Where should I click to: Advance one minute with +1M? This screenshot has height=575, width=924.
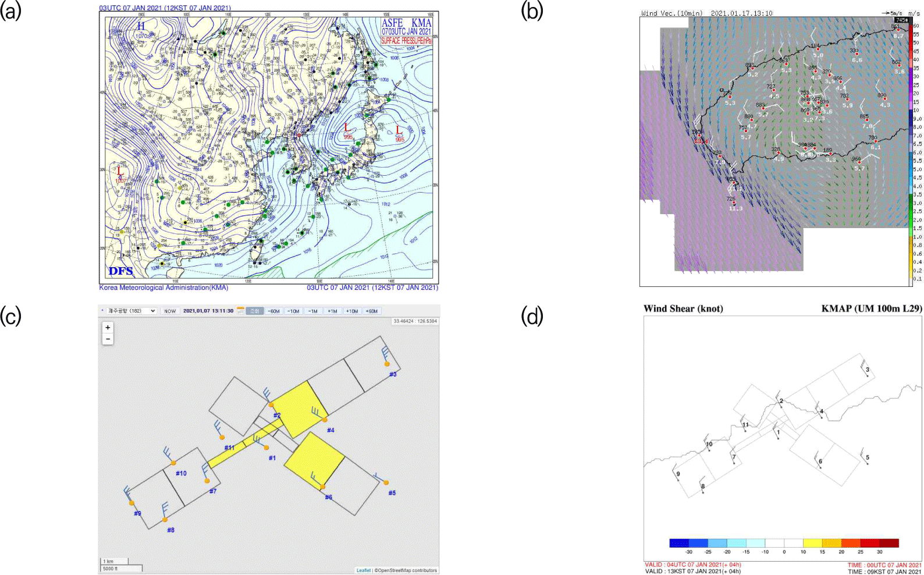coord(332,311)
